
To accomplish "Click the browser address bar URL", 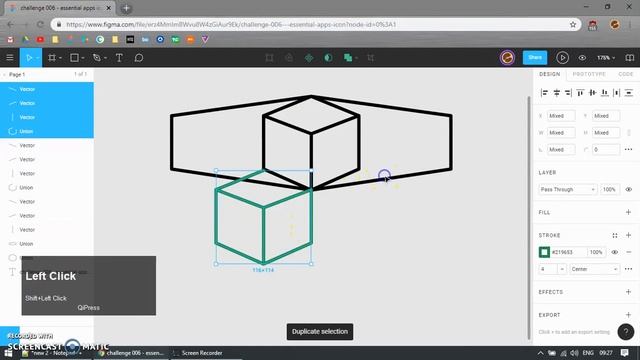I will (x=231, y=24).
